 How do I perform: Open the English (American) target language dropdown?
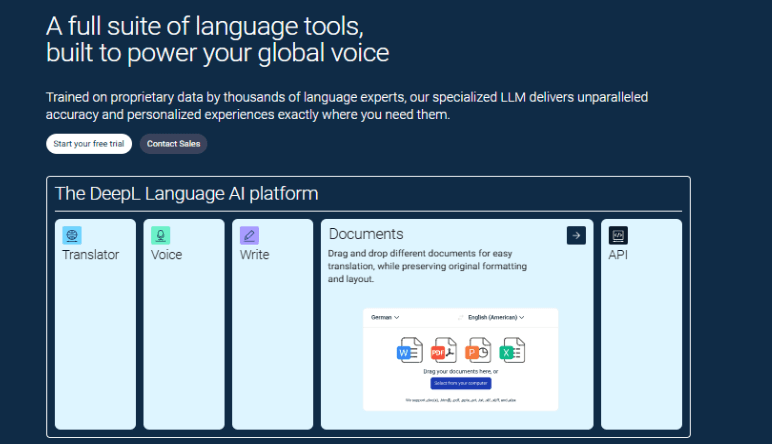pos(496,317)
